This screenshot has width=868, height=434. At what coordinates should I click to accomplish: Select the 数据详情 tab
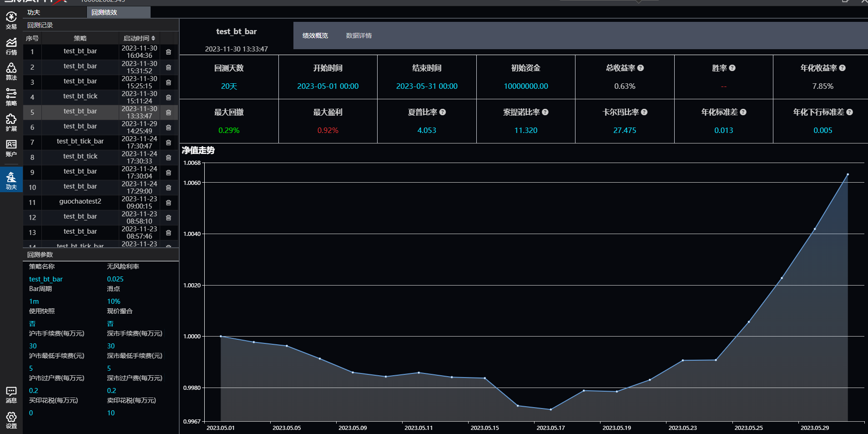[x=358, y=36]
